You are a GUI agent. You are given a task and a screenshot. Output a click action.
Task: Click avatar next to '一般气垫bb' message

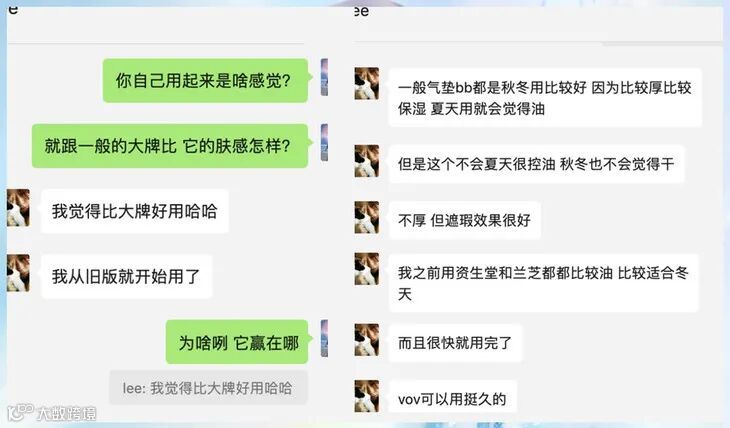coord(367,83)
